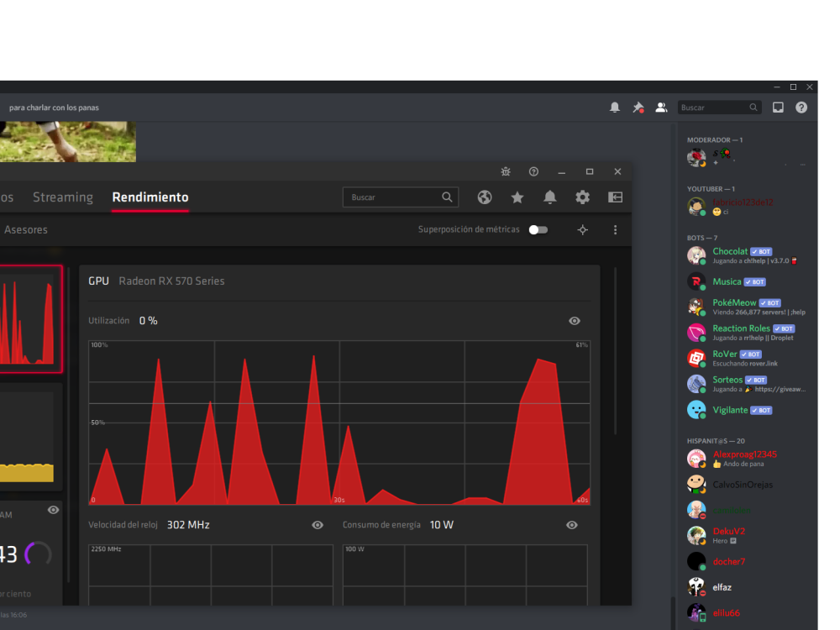Open Discord help icon
Screen dimensions: 840x630
click(801, 108)
